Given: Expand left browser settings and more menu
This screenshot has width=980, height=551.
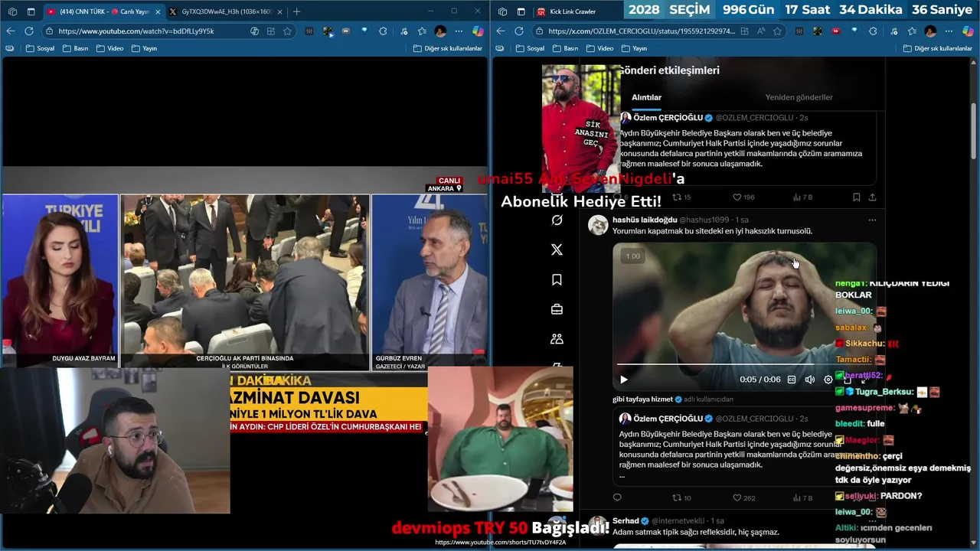Looking at the screenshot, I should pyautogui.click(x=458, y=31).
